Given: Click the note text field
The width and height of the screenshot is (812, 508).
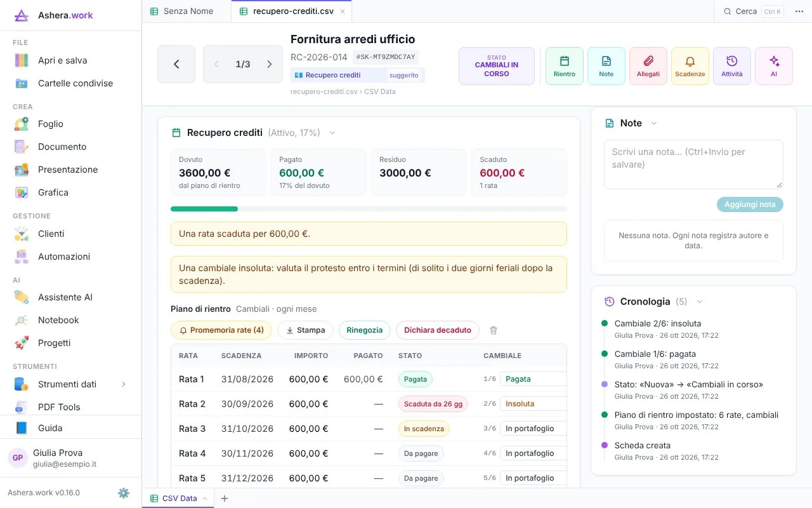Looking at the screenshot, I should pos(693,164).
